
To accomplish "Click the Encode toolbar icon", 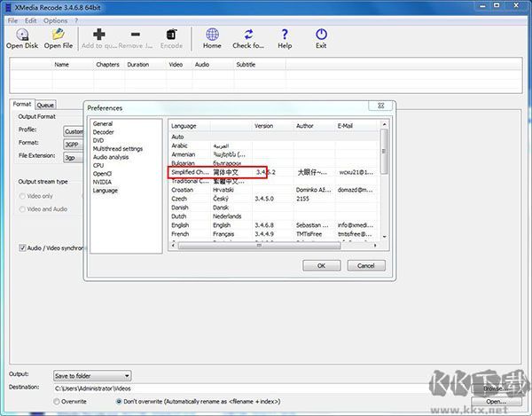I will [x=171, y=35].
